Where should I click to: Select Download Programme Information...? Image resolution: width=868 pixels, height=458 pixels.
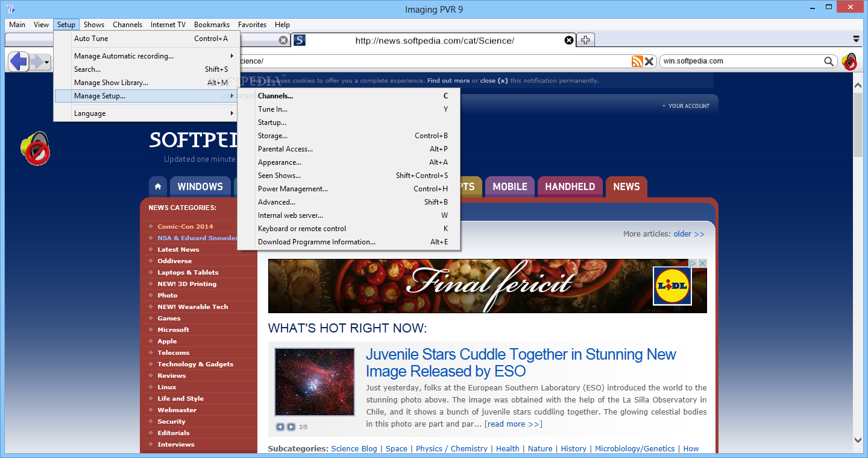[349, 242]
